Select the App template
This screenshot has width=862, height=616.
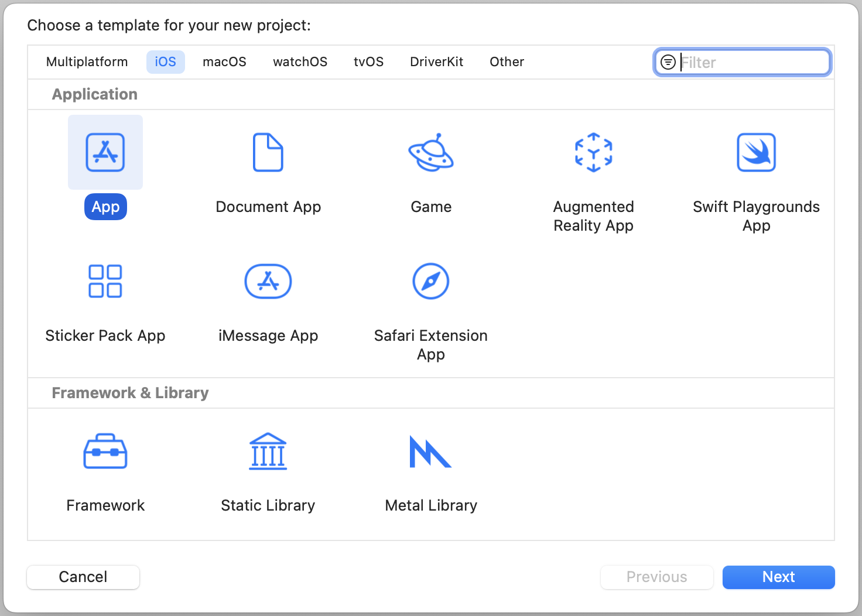point(105,152)
